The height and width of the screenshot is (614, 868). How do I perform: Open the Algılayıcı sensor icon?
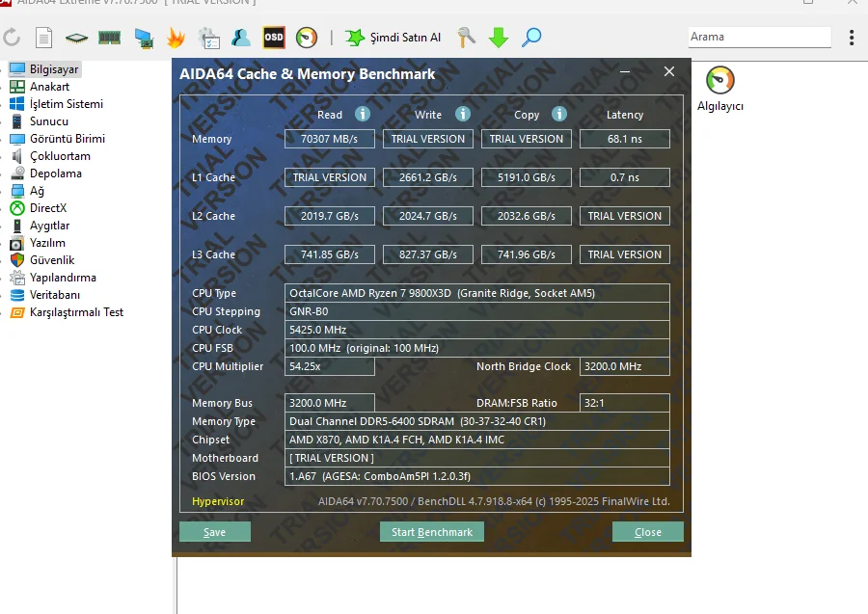pos(719,81)
